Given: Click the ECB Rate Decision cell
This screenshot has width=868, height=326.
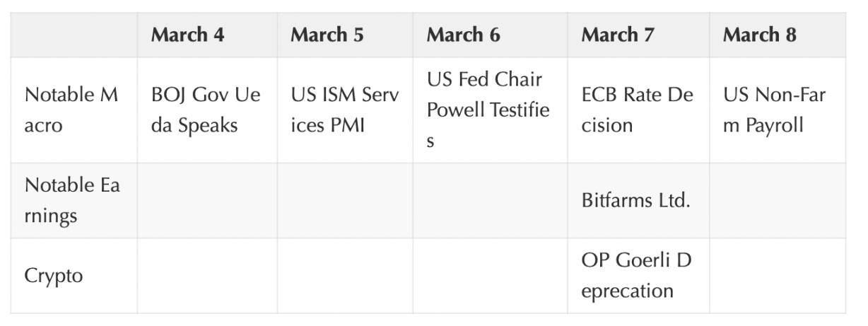Looking at the screenshot, I should click(637, 110).
